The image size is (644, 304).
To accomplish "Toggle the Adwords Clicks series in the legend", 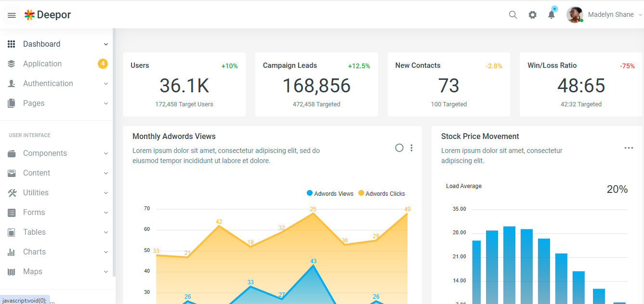I will pos(381,193).
